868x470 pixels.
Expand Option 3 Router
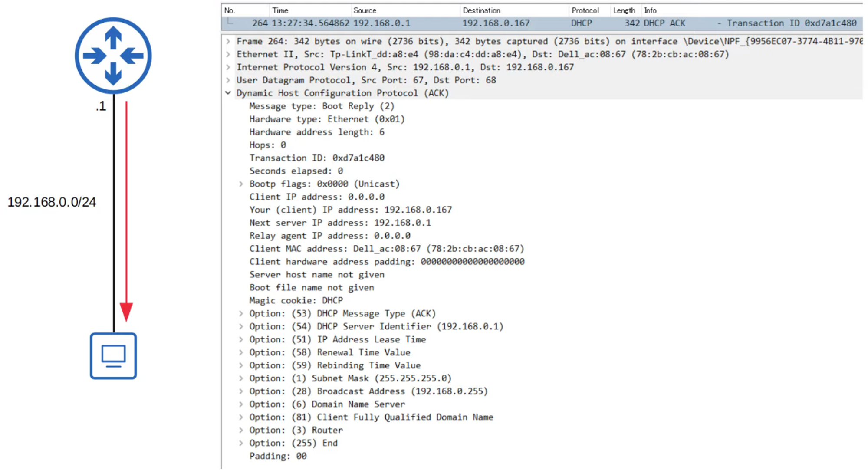241,431
